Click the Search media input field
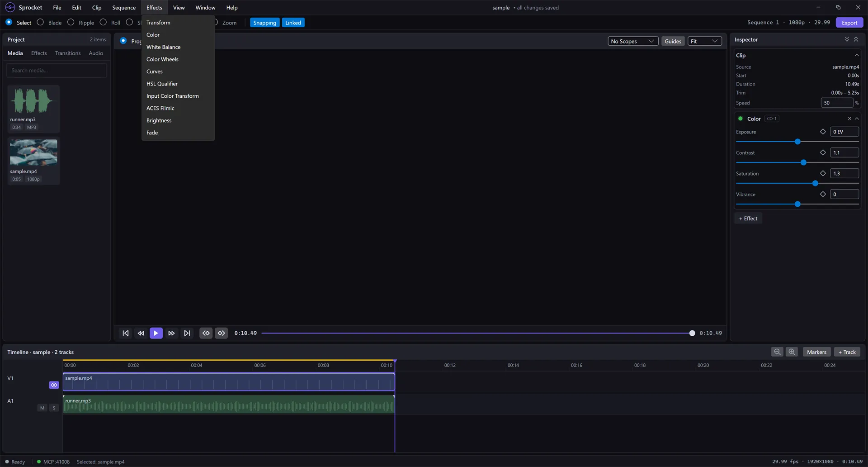Viewport: 868px width, 467px height. tap(57, 70)
